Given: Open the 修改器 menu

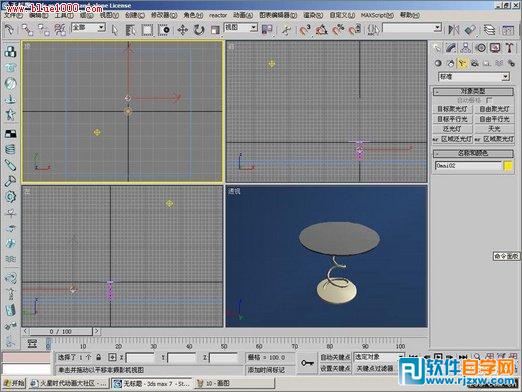Looking at the screenshot, I should coord(164,15).
